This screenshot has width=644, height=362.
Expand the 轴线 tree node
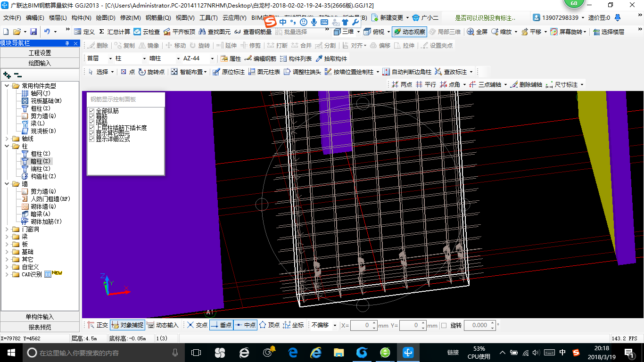click(x=7, y=139)
